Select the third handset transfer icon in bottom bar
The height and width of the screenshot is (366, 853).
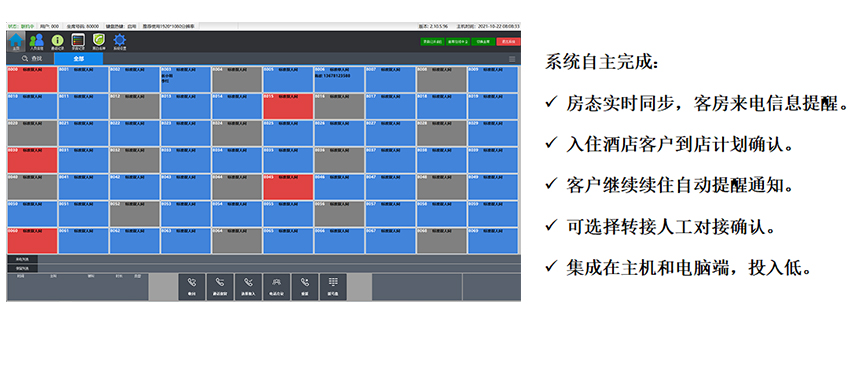click(x=248, y=287)
